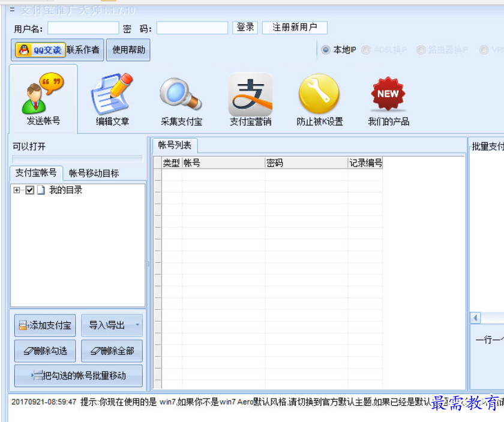Click the 注册新用户 register button
The height and width of the screenshot is (422, 504).
295,28
